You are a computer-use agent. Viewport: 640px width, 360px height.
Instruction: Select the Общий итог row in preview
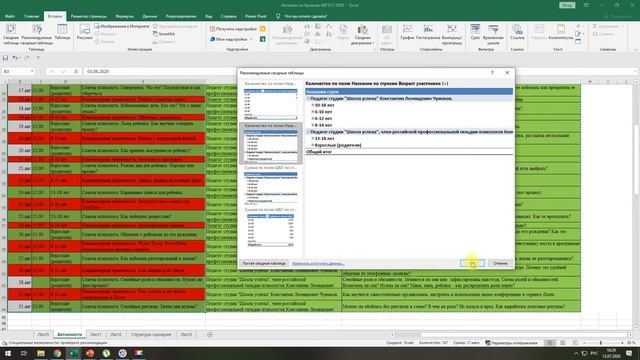click(x=409, y=152)
